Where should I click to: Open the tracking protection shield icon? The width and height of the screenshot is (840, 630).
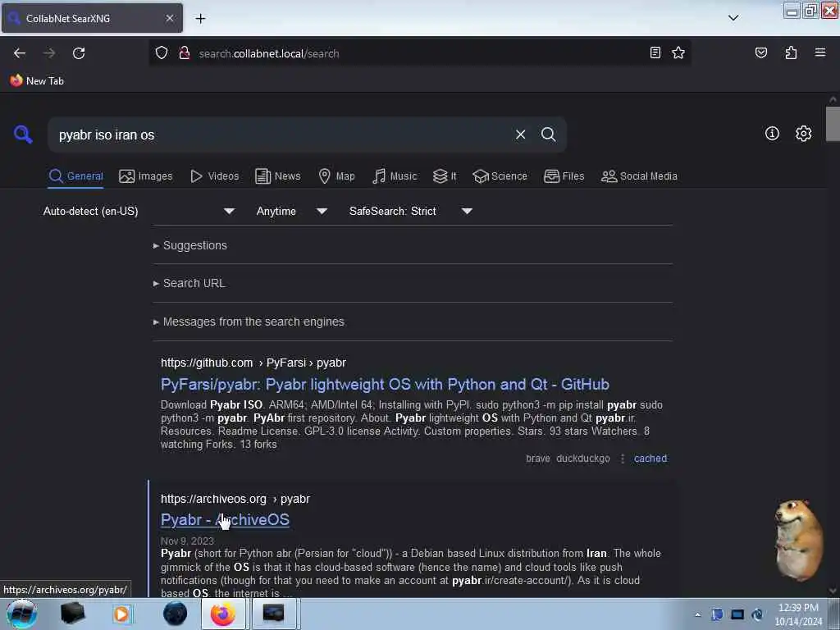click(162, 53)
